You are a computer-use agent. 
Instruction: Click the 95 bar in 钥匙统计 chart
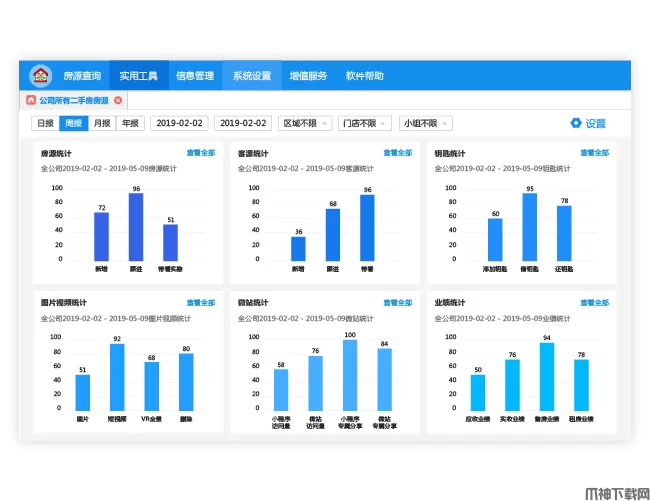(529, 227)
